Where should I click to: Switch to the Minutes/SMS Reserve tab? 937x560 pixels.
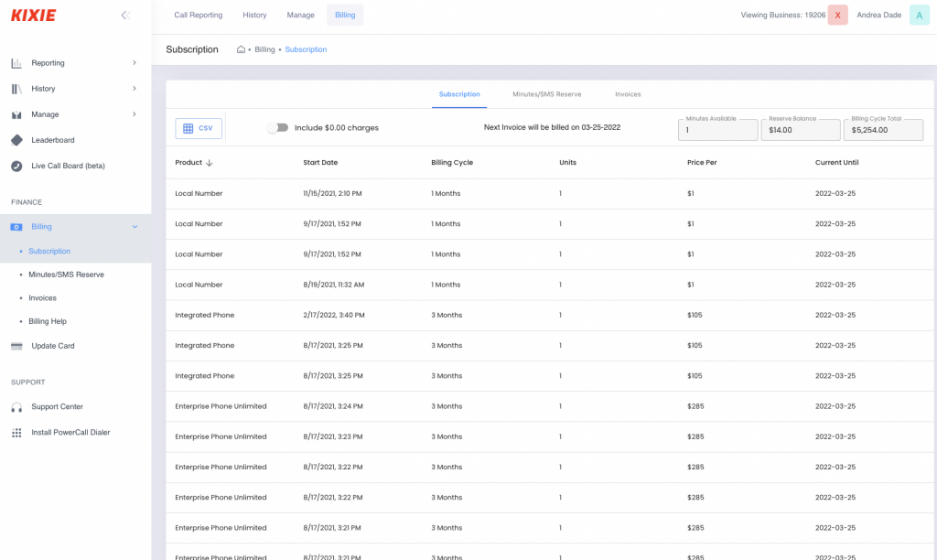click(x=546, y=94)
